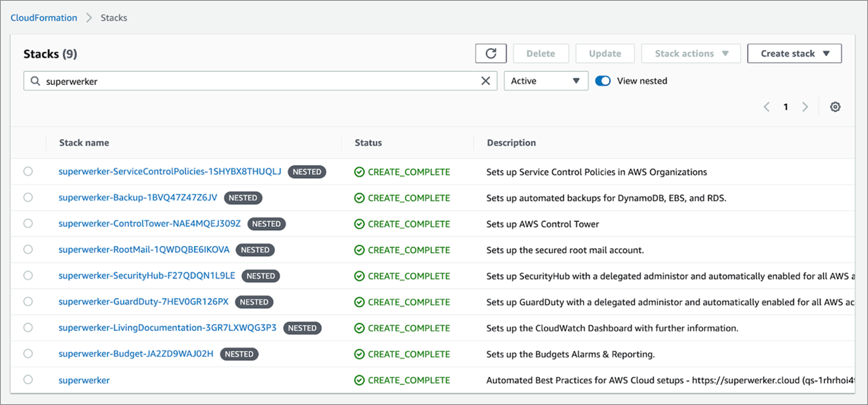Image resolution: width=868 pixels, height=405 pixels.
Task: Go to next page arrow
Action: coord(805,107)
